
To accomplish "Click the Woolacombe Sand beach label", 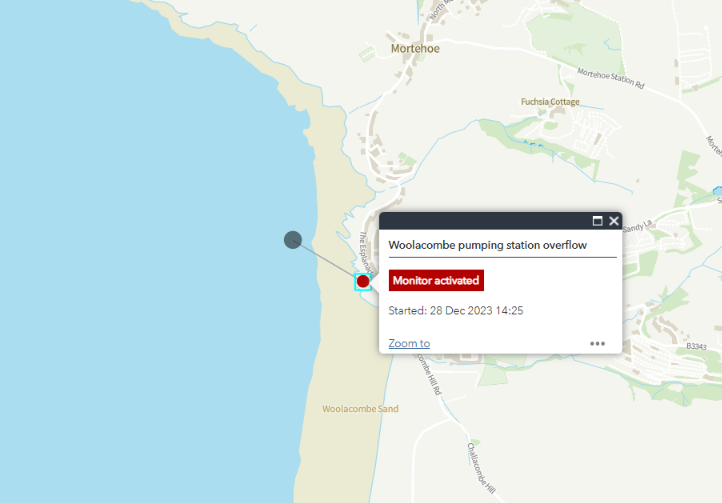I will point(360,409).
